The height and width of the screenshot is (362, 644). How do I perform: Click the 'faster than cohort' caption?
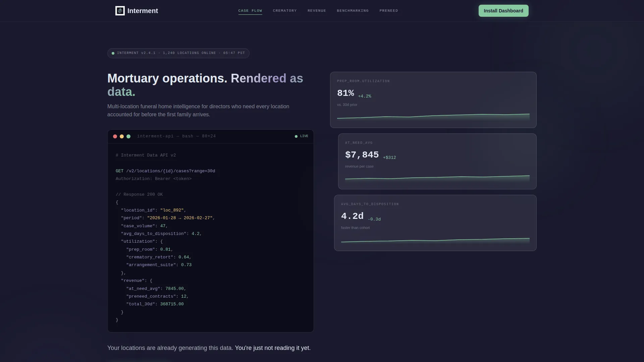356,228
